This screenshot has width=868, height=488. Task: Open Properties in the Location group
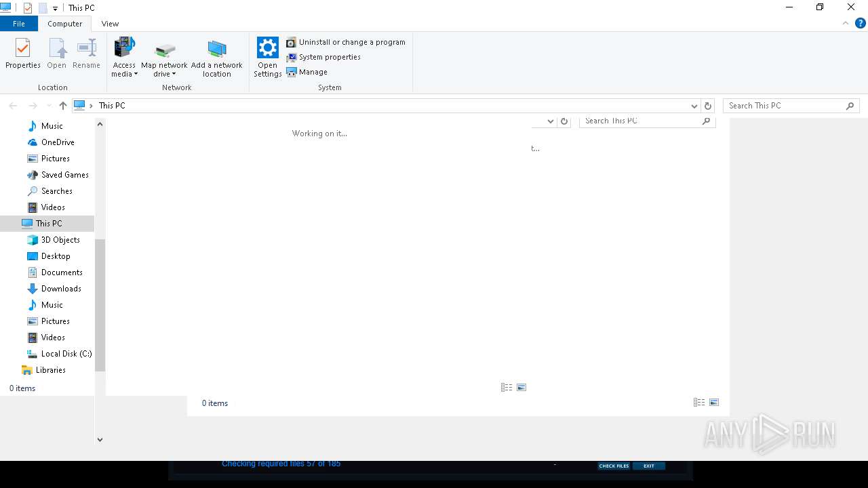[23, 54]
